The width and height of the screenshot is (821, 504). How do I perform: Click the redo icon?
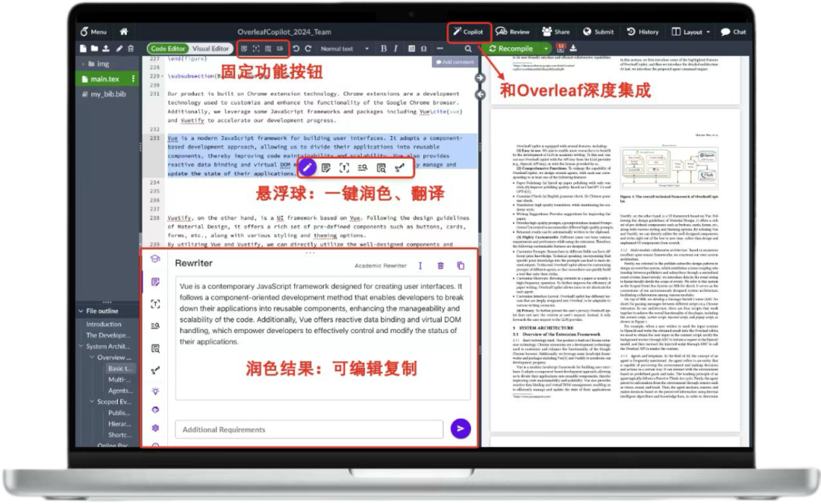click(309, 49)
